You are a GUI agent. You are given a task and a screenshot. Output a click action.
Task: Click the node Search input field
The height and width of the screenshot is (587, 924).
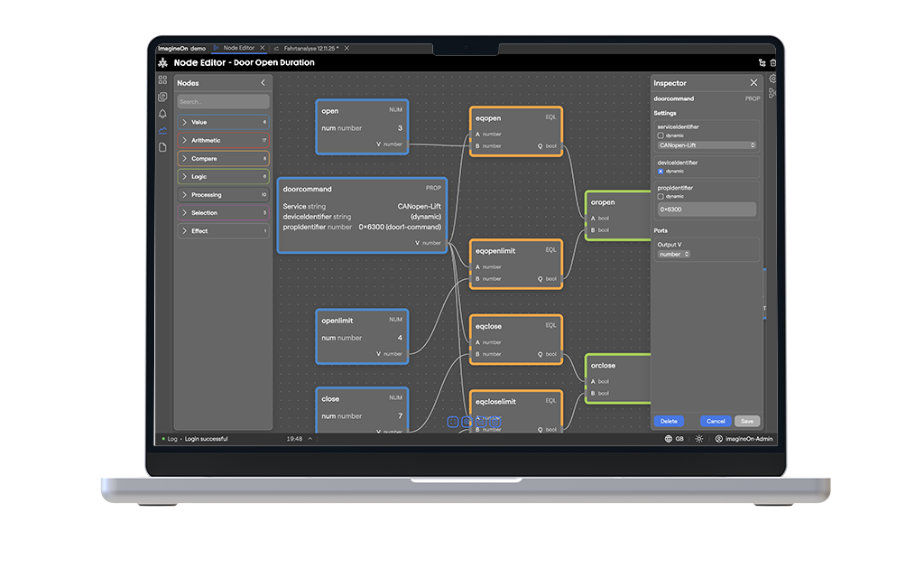pyautogui.click(x=223, y=102)
